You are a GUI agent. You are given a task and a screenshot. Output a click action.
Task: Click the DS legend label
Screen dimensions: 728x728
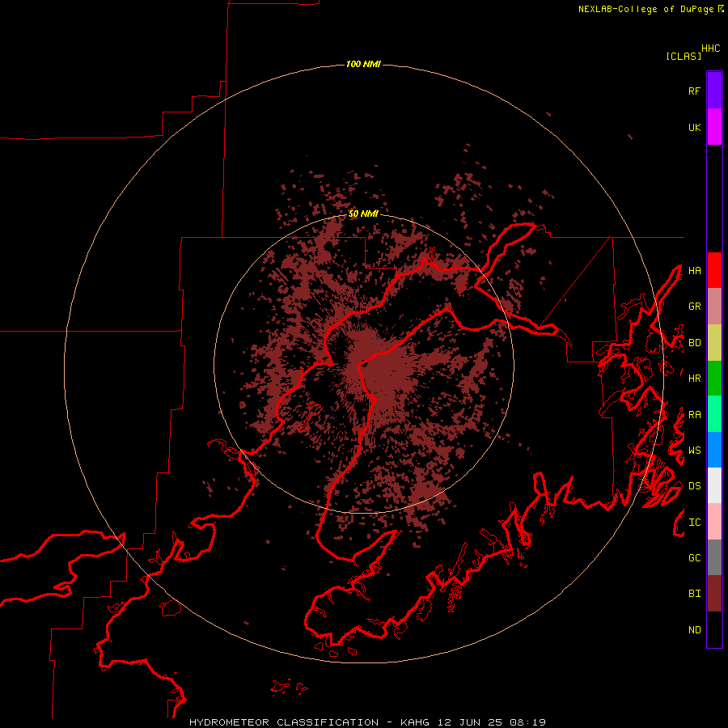(x=694, y=485)
